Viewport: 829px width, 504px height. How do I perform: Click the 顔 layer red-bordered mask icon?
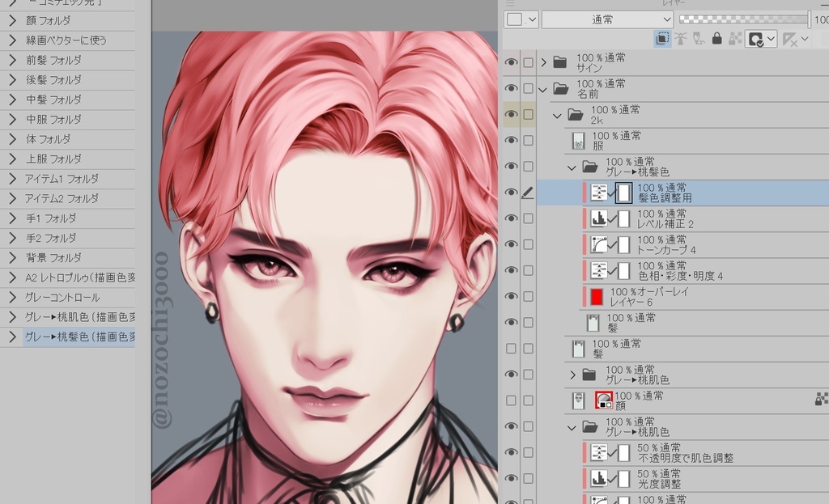[x=604, y=400]
